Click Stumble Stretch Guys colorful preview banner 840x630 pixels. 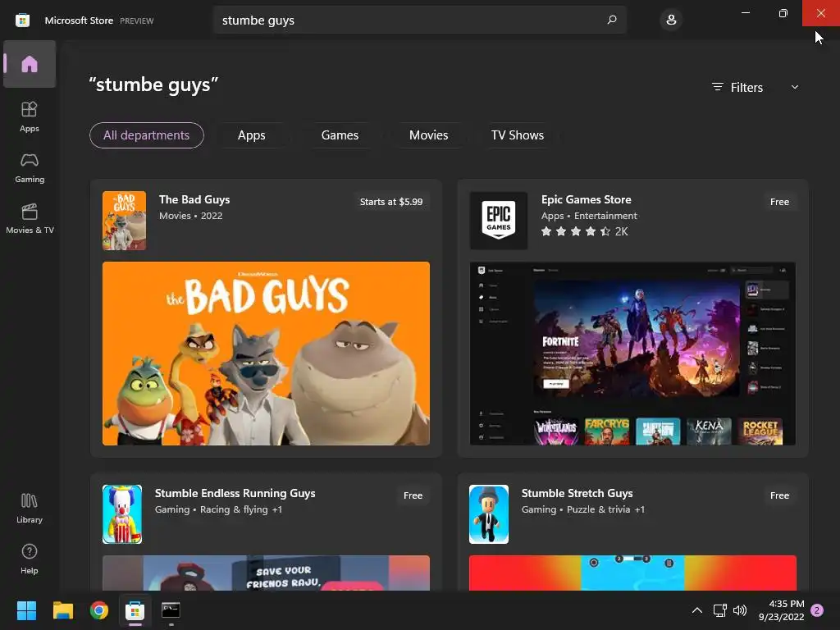[632, 573]
